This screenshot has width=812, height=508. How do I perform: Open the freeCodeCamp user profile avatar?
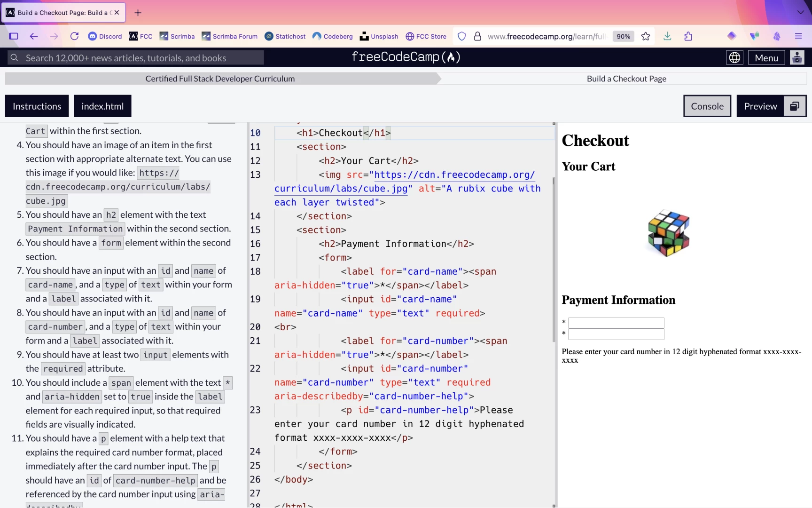tap(797, 57)
